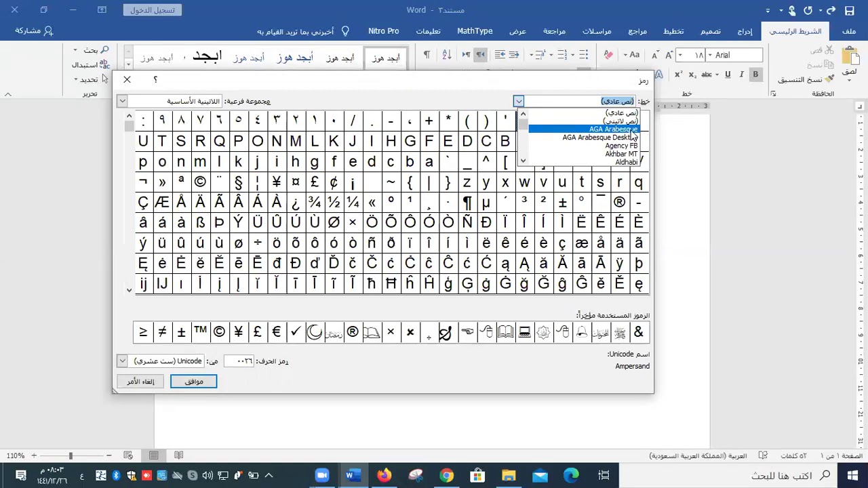Viewport: 868px width, 488px height.
Task: Select the ampersand in recent symbols
Action: coord(638,332)
